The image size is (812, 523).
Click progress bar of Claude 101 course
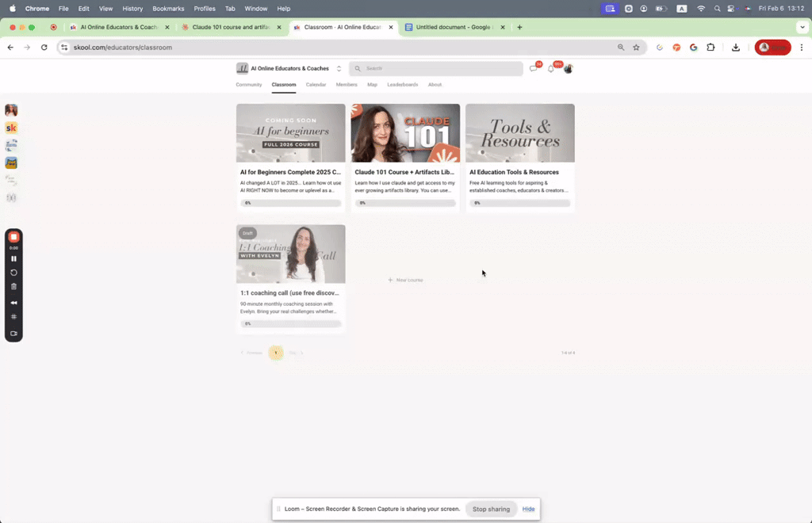[x=405, y=203]
